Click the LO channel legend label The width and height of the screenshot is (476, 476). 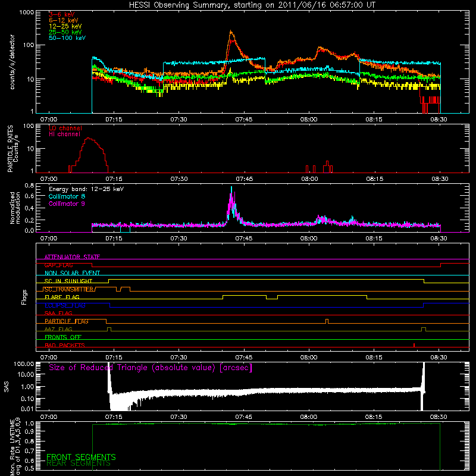click(65, 128)
